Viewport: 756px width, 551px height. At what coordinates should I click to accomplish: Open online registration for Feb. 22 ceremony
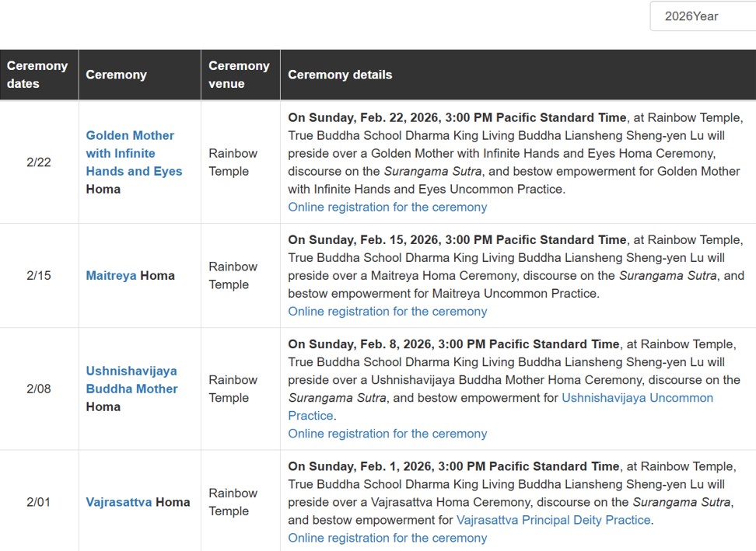coord(387,207)
